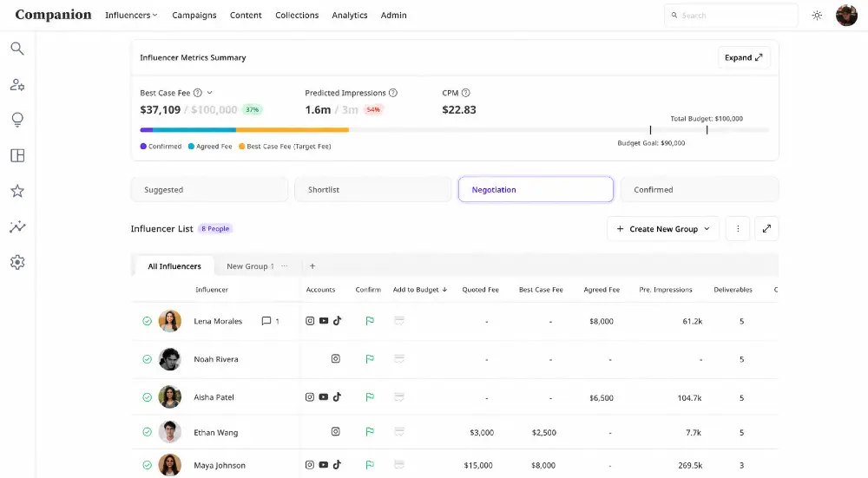Go to Campaigns menu

[x=194, y=16]
